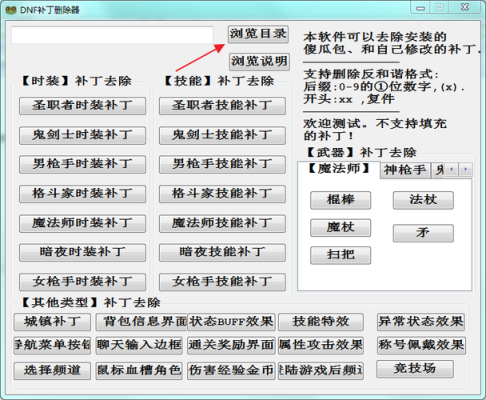Minimize the DNF补丁删除器 window
The image size is (486, 400).
point(421,8)
